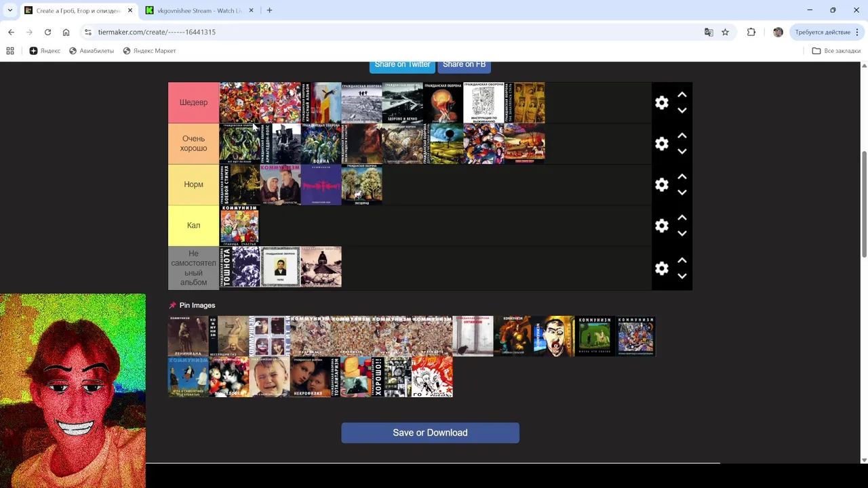Click the page vertical scrollbar thumb
Viewport: 868px width, 488px height.
[x=864, y=203]
